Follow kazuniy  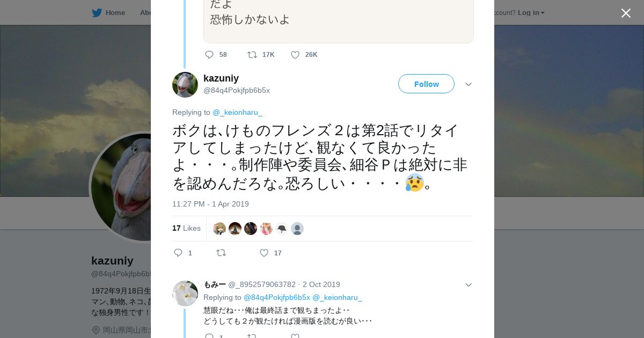click(426, 84)
